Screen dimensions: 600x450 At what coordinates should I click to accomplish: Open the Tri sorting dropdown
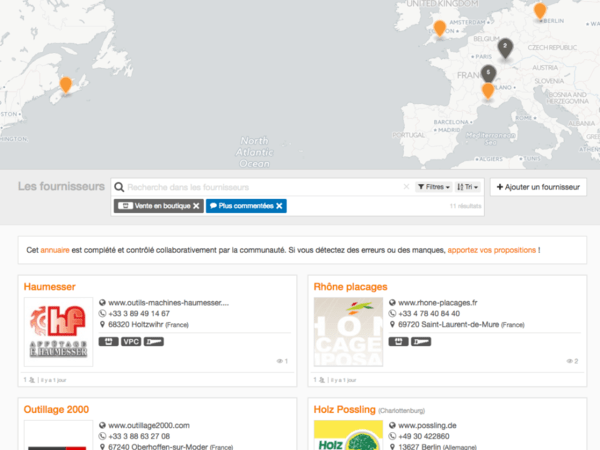tap(468, 187)
